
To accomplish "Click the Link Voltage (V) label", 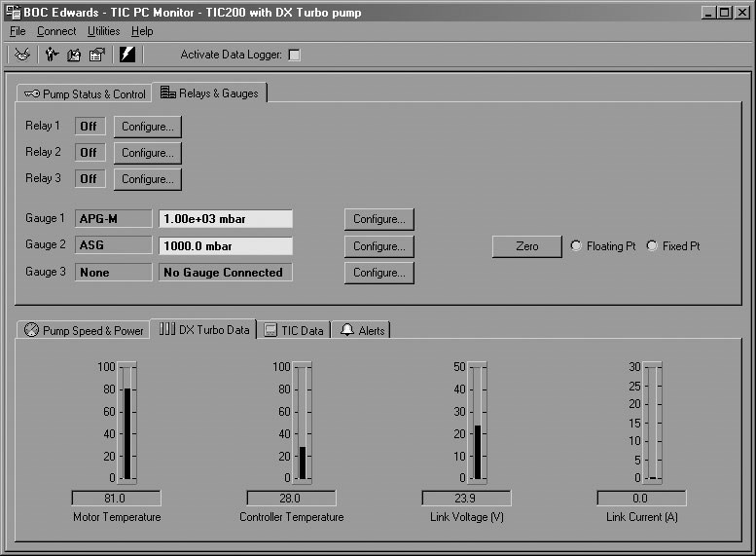I will (x=467, y=517).
